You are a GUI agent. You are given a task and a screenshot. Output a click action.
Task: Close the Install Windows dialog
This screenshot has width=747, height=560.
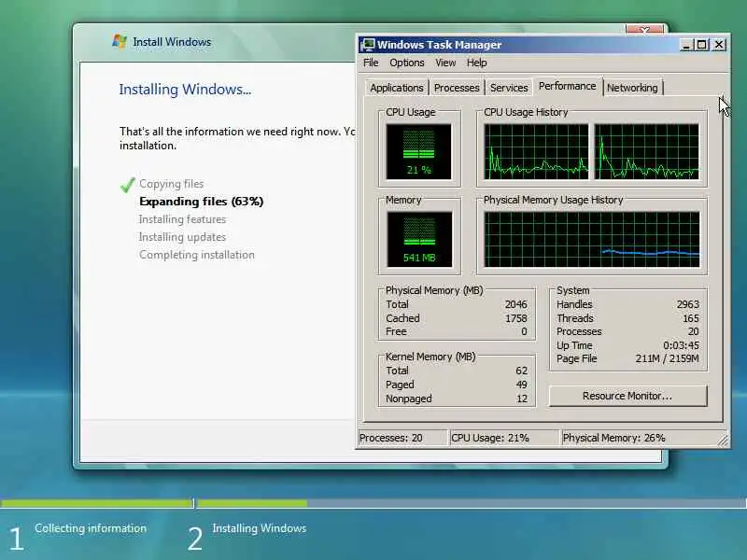644,30
